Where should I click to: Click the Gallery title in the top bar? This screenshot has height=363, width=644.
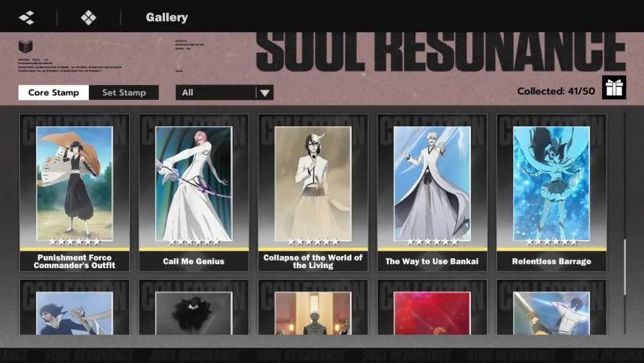click(x=167, y=17)
